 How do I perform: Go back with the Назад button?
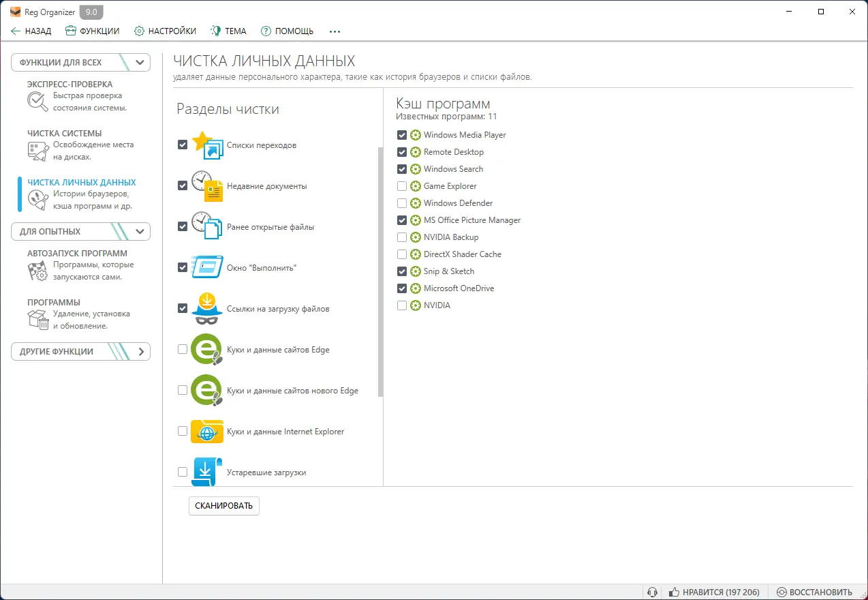[x=31, y=31]
